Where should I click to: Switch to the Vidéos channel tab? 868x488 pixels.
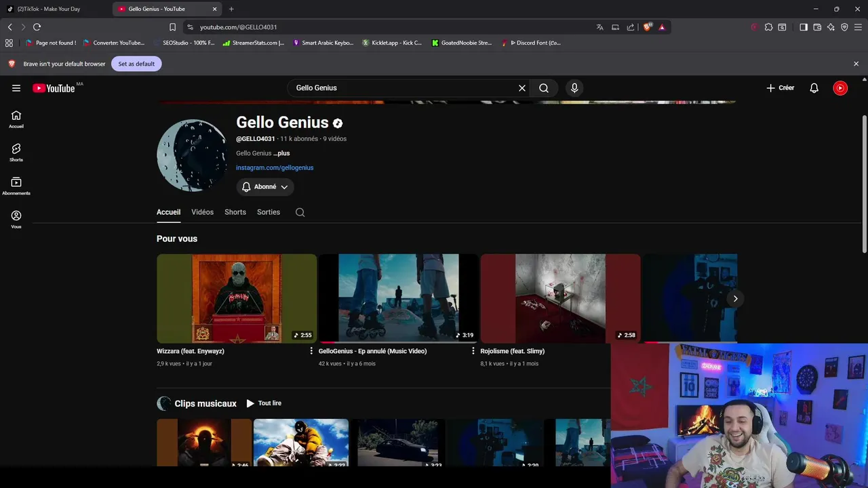click(x=202, y=212)
